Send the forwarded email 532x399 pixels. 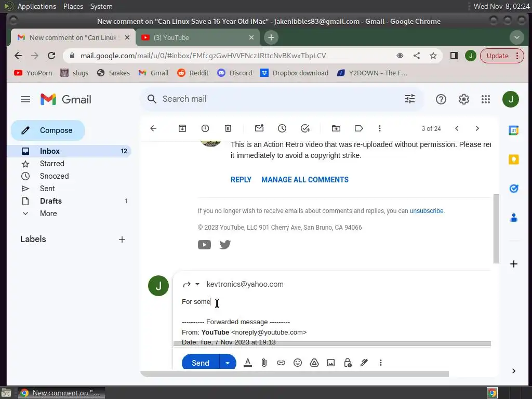[x=201, y=363]
